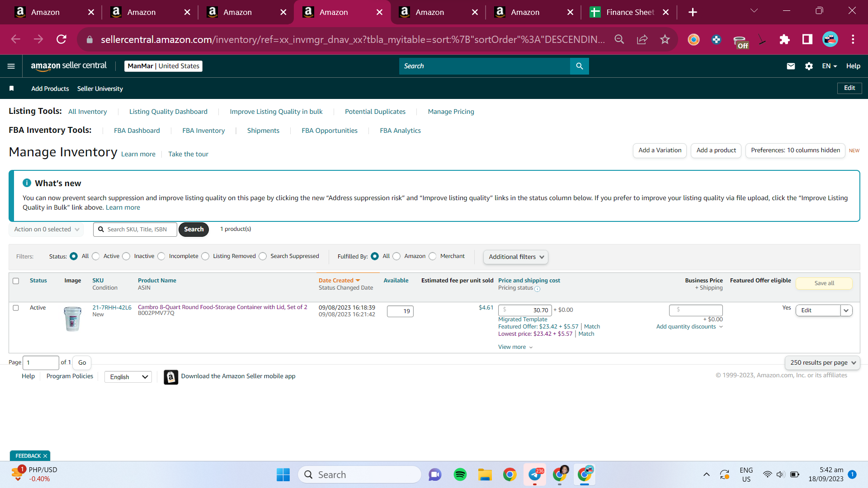Check the box for SKU 21-7RHH-42L6 row
Screen dimensions: 868x488
pyautogui.click(x=16, y=308)
